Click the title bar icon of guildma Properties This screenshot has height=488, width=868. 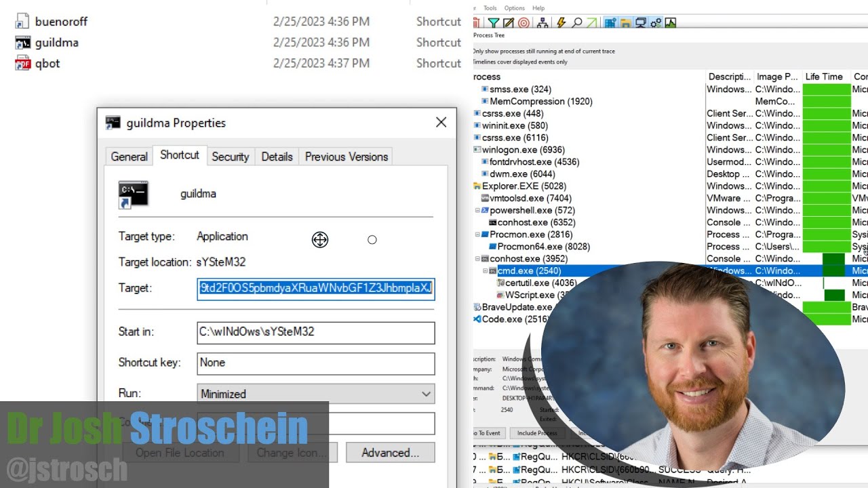coord(113,123)
